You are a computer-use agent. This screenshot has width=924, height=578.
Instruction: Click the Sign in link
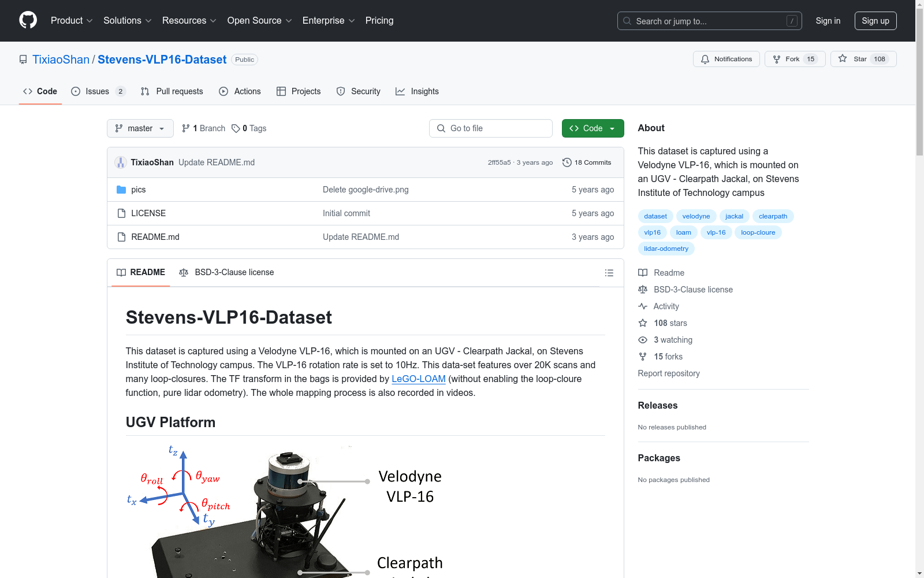tap(828, 21)
